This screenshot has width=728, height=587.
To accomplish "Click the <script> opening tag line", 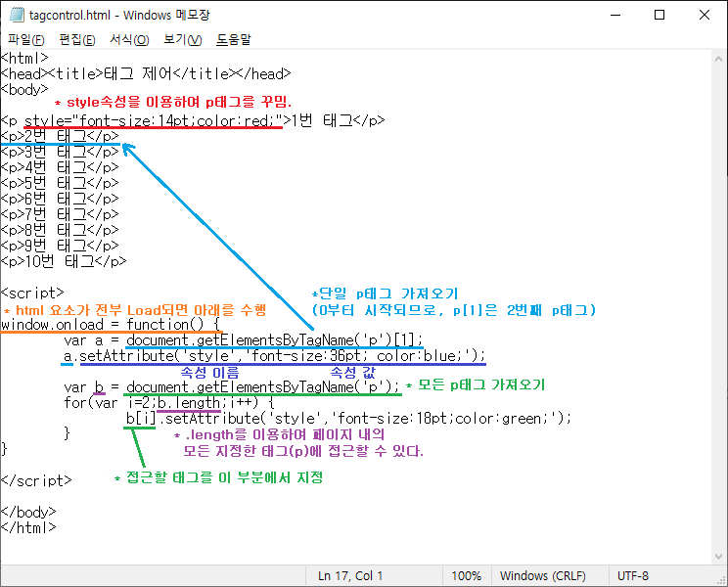I will (32, 293).
